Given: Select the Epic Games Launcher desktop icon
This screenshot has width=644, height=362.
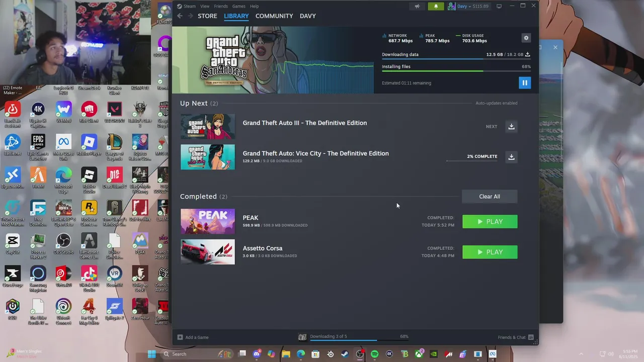Looking at the screenshot, I should pos(38,145).
